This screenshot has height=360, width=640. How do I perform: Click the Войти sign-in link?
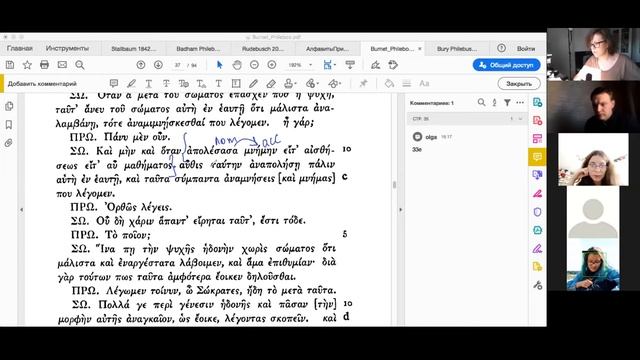[526, 48]
